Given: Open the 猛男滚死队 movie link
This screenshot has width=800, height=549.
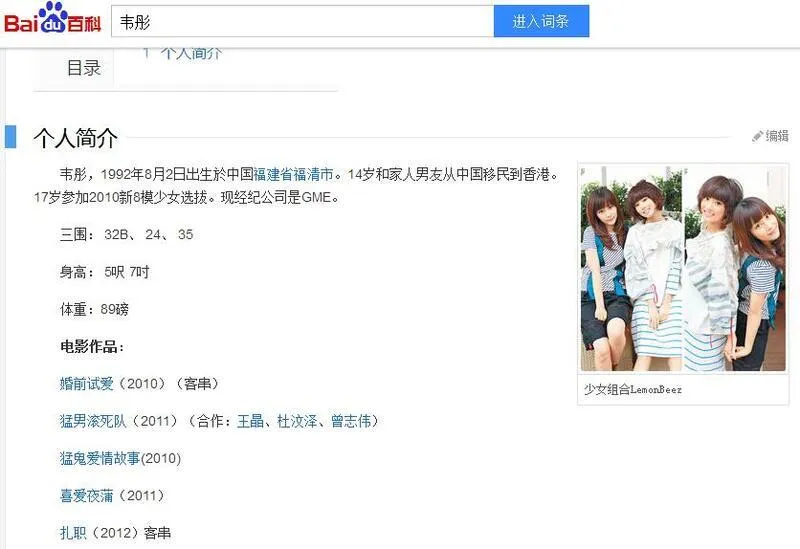Looking at the screenshot, I should click(93, 421).
